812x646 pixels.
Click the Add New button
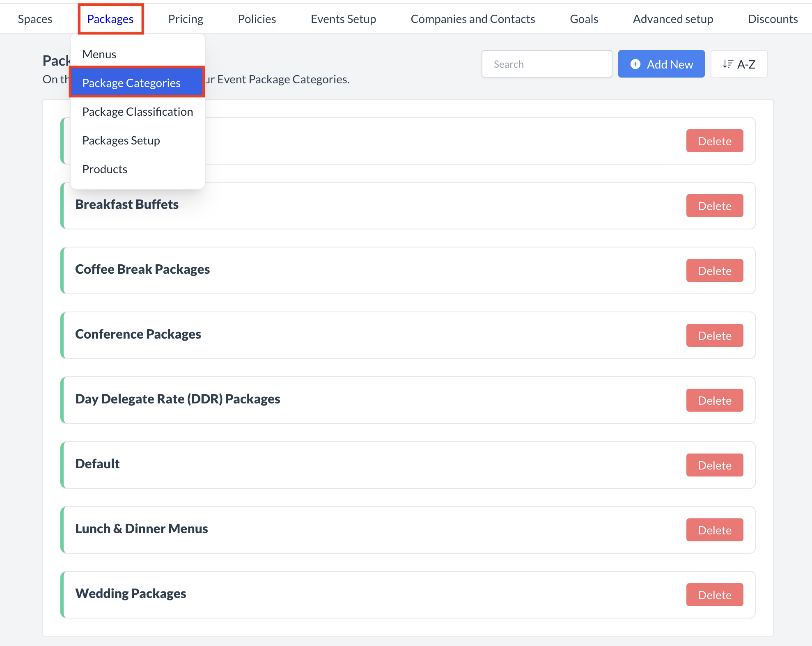[661, 64]
